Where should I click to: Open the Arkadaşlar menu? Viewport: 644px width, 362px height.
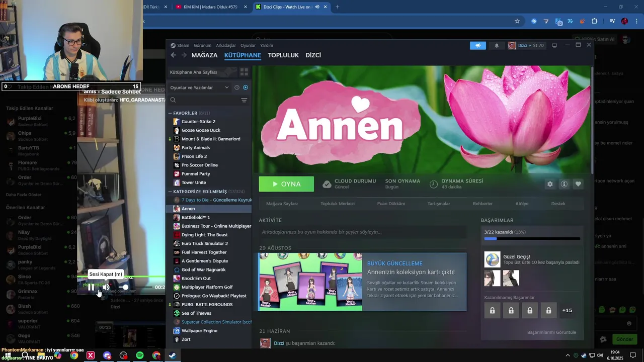226,45
